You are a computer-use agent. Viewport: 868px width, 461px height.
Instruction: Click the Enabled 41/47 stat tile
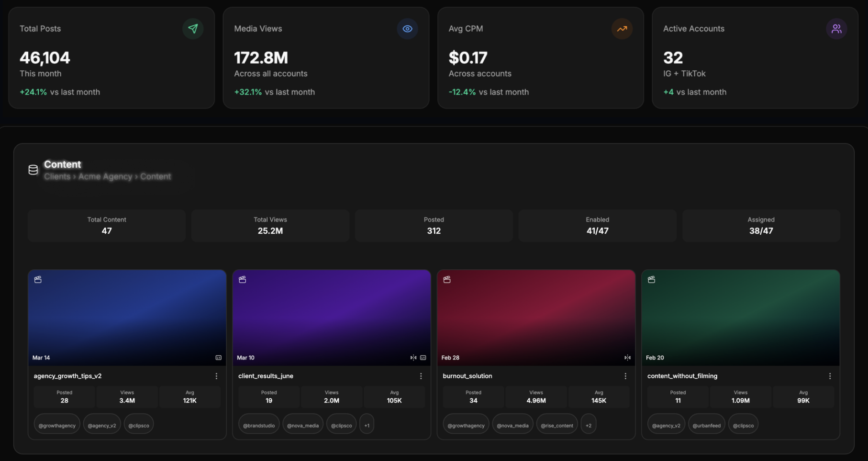(598, 226)
